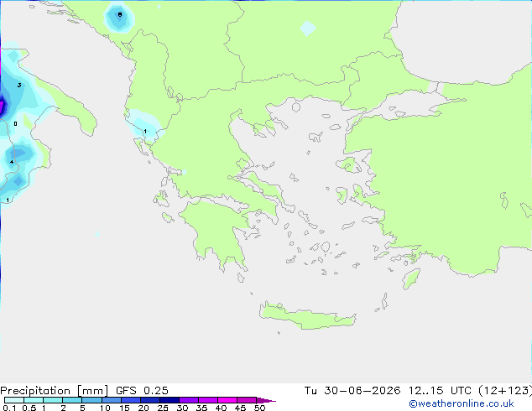Click the "4" precipitation value over Calabria
The image size is (532, 411).
tap(12, 162)
